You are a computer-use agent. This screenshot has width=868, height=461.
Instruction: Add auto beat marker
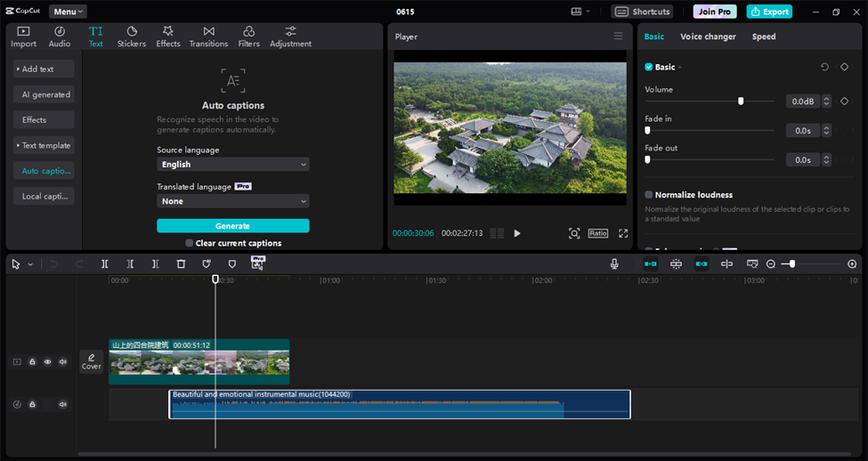[207, 264]
